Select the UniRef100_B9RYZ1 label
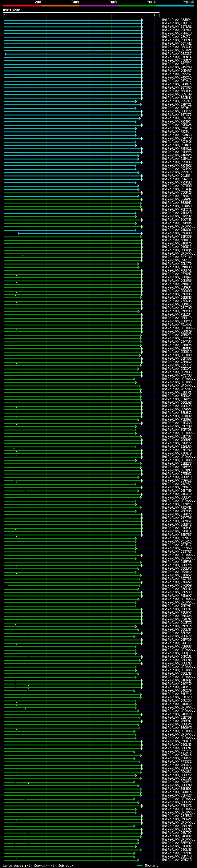The width and height of the screenshot is (197, 868). (x=177, y=104)
